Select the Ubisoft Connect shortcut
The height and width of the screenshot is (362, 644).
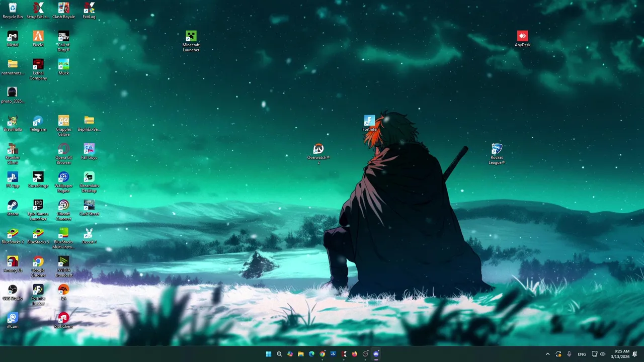pyautogui.click(x=63, y=210)
